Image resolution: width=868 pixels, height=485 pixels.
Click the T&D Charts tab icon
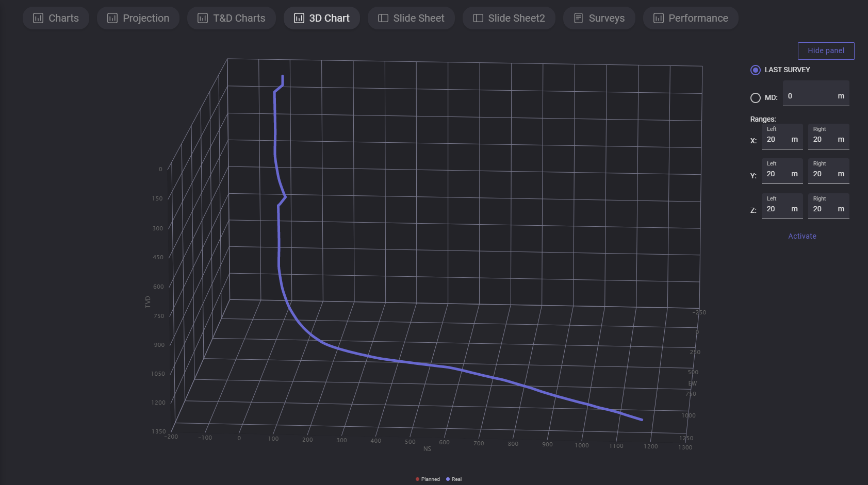point(203,18)
